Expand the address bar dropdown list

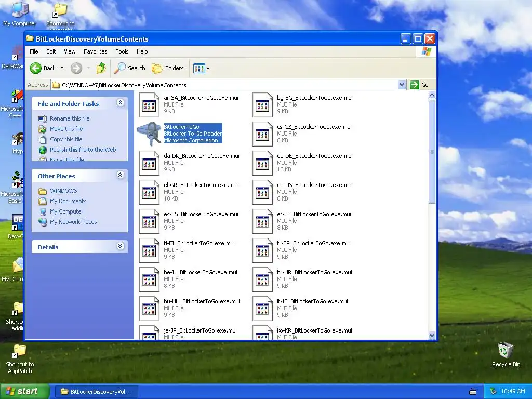[x=402, y=85]
